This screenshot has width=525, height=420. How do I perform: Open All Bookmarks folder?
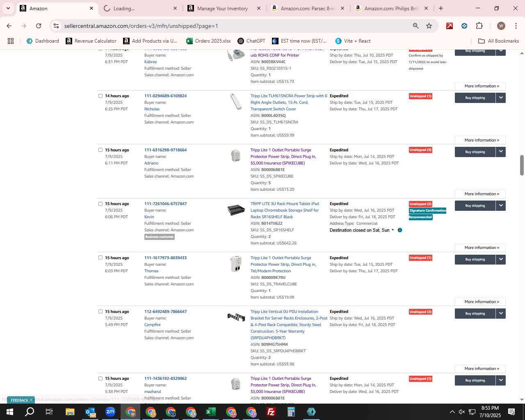click(499, 41)
